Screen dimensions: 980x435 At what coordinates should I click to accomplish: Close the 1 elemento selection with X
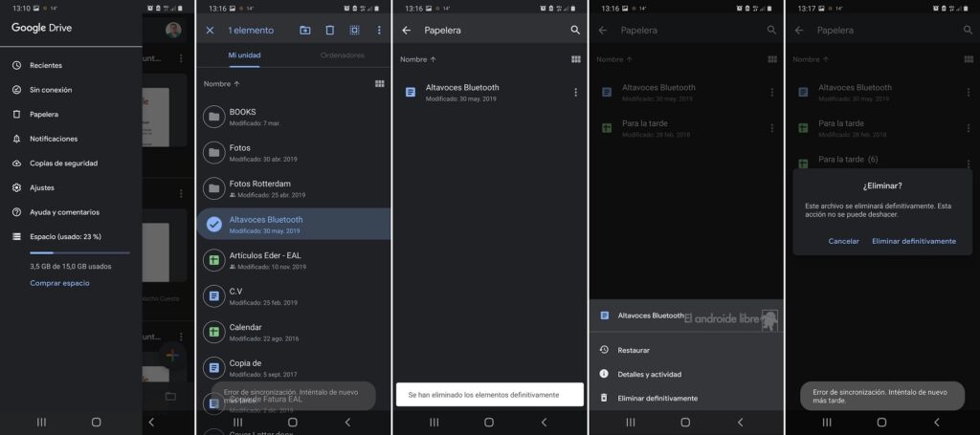[x=210, y=30]
